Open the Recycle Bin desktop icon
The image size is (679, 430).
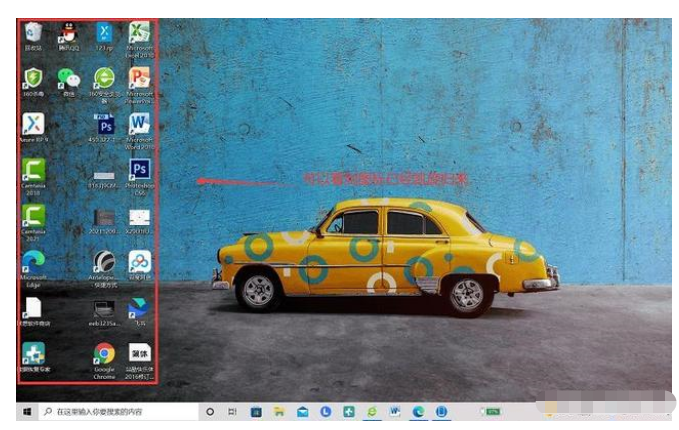[33, 33]
